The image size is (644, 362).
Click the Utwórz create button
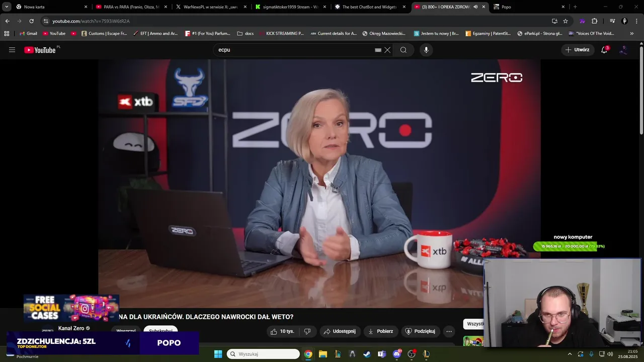click(x=577, y=50)
